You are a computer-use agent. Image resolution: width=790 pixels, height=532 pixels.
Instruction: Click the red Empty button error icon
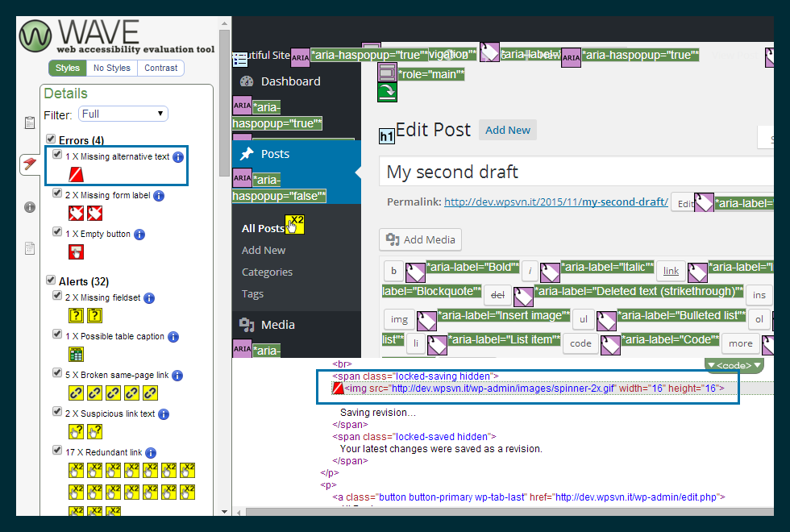[x=76, y=251]
